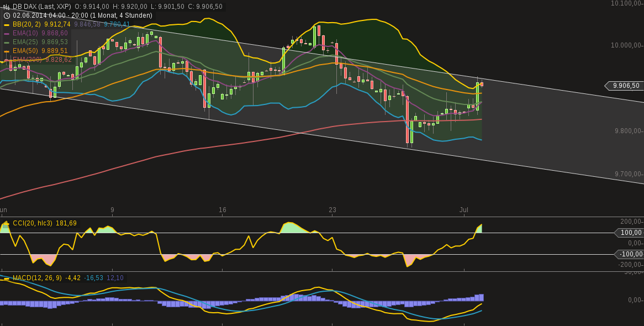Click the yellow CCI indicator line icon

[7, 224]
